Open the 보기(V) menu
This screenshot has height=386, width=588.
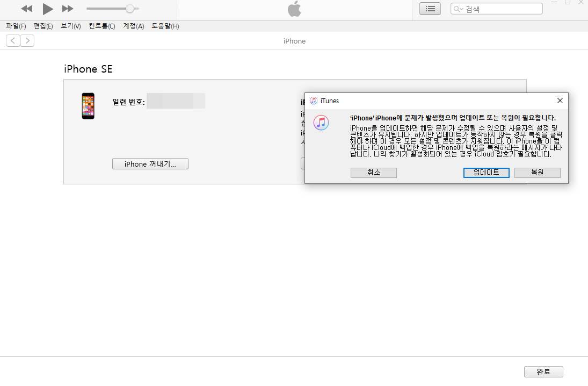coord(71,26)
